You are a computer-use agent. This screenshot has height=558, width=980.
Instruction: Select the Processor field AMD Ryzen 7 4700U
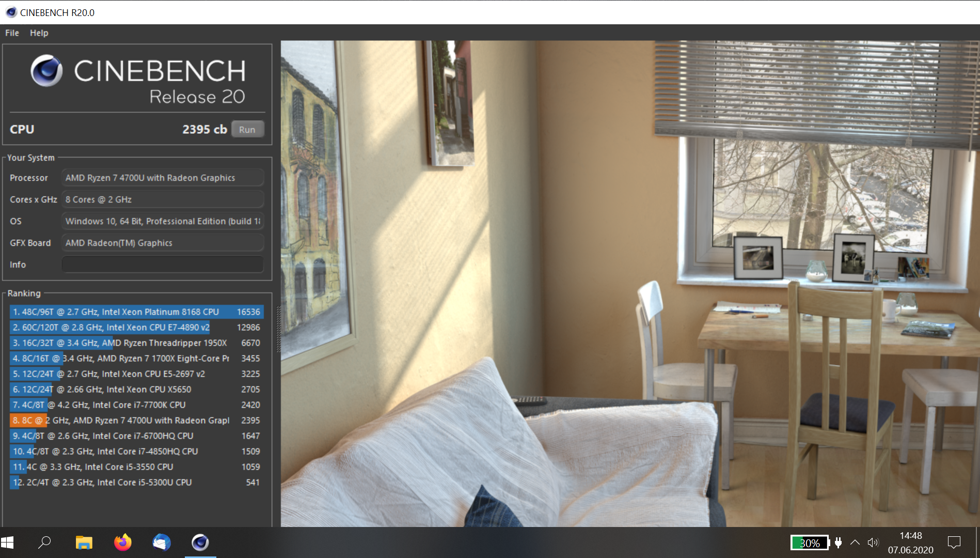(163, 178)
